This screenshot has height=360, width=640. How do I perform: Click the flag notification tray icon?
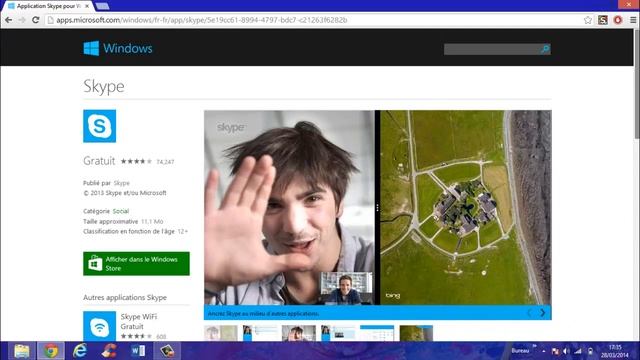[x=555, y=351]
